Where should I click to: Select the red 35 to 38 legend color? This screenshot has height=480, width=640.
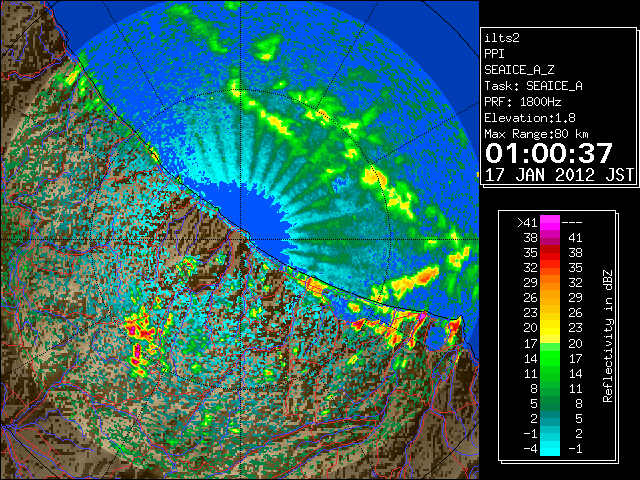(550, 253)
